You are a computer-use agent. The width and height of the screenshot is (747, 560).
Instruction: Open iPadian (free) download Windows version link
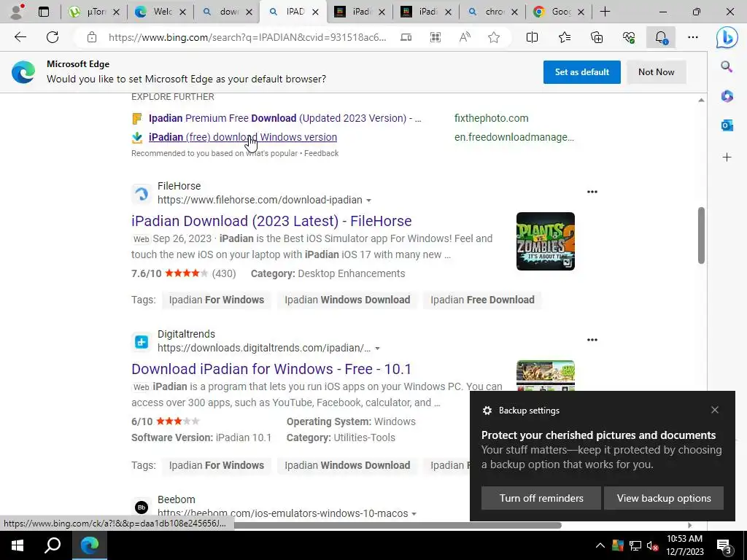tap(243, 137)
